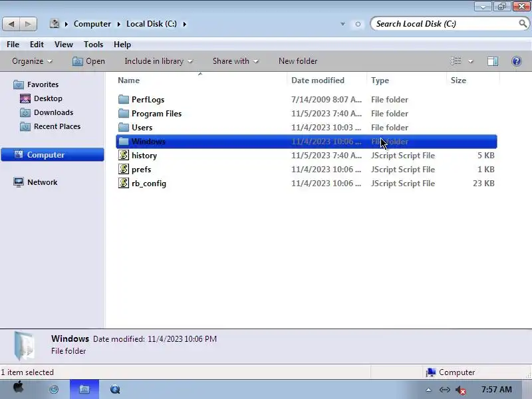
Task: Change view using the view mode icon
Action: (456, 61)
